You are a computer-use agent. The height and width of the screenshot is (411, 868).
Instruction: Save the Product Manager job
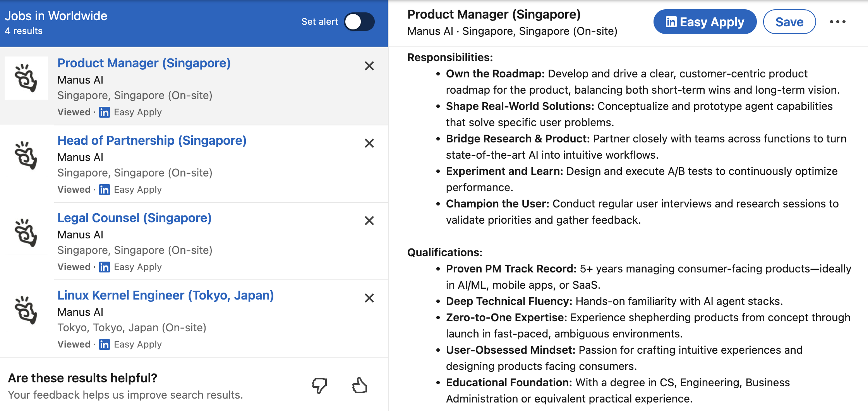click(x=789, y=22)
